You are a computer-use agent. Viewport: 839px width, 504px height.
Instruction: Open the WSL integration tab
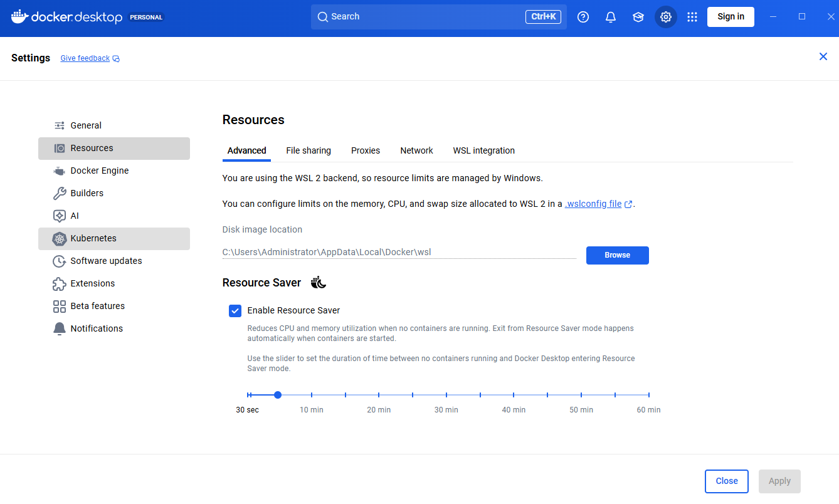(484, 150)
